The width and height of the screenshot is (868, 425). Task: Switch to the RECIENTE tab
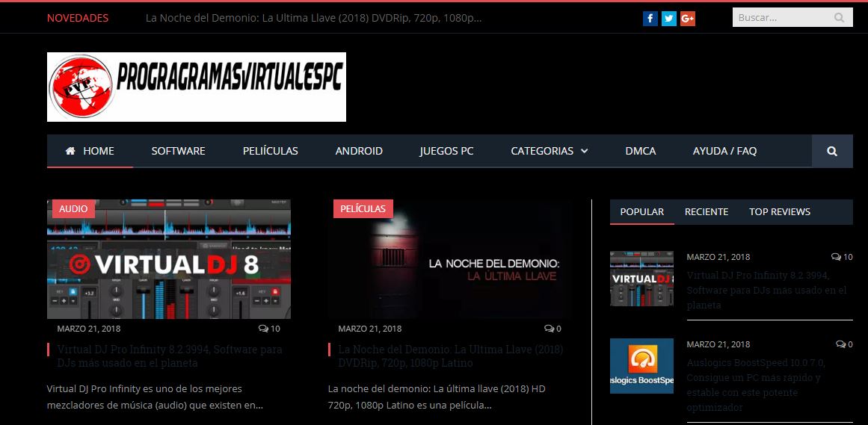(707, 212)
